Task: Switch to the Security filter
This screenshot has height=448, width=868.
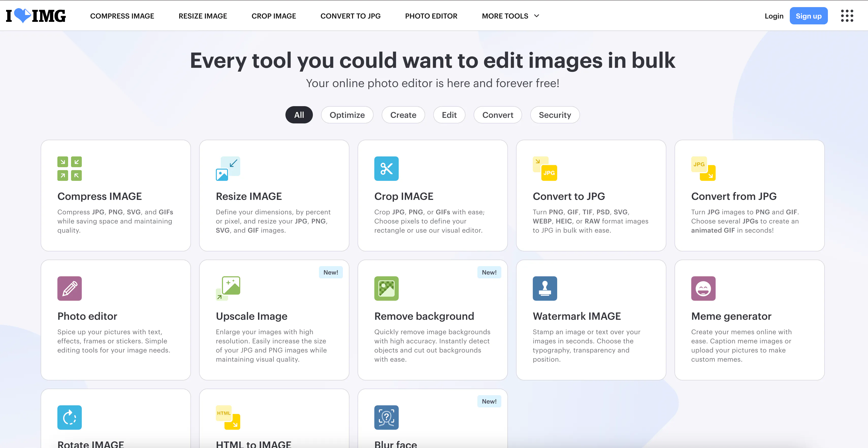Action: tap(555, 115)
